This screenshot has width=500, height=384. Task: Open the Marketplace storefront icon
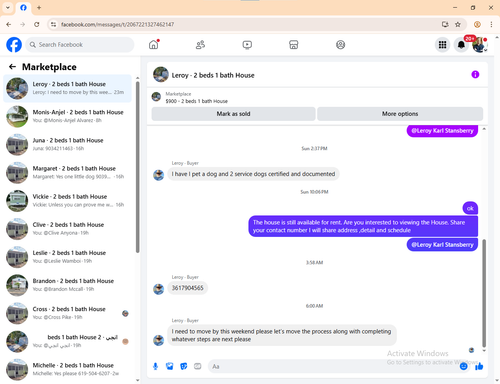pyautogui.click(x=294, y=45)
